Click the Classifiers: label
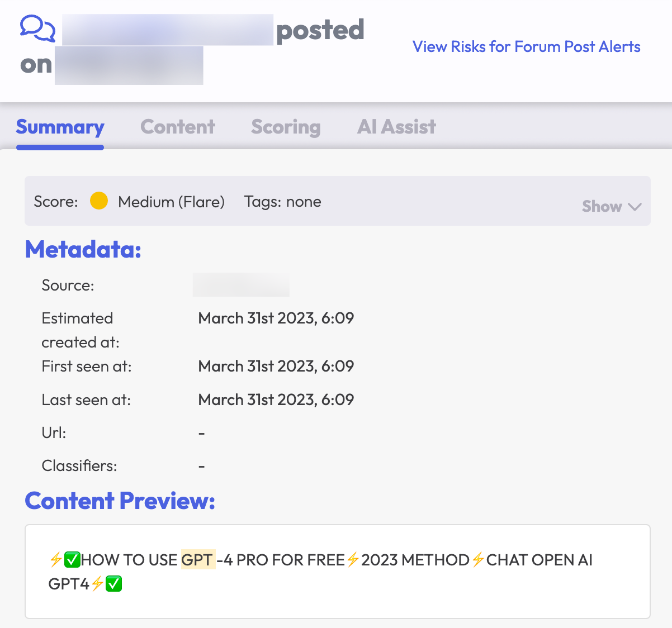Screen dimensions: 672x628 pos(79,466)
